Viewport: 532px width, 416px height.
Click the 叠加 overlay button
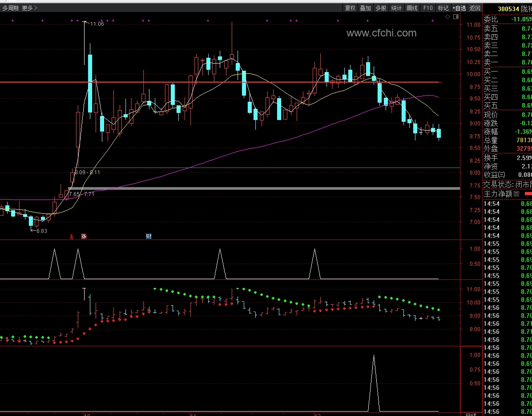tap(365, 8)
